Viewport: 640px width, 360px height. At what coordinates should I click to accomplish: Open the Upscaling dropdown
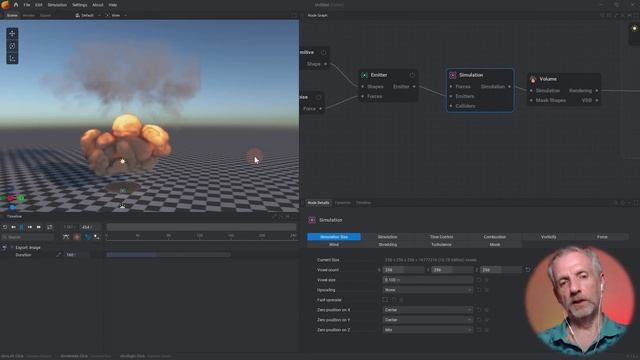428,290
